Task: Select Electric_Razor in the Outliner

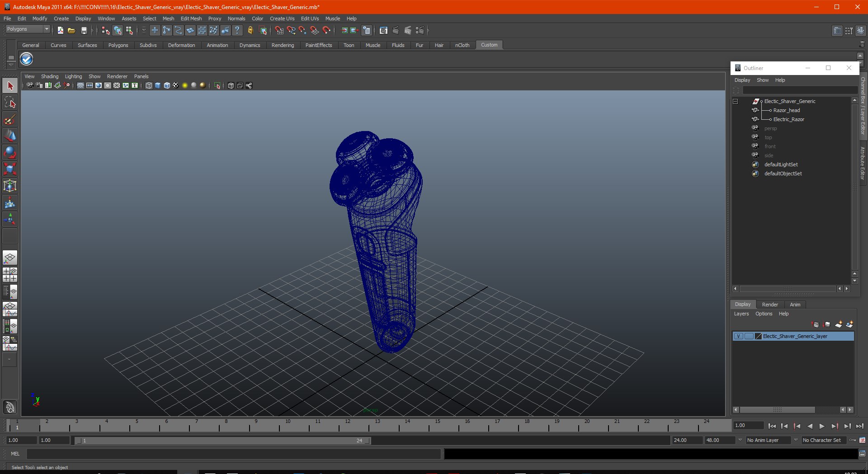Action: 788,119
